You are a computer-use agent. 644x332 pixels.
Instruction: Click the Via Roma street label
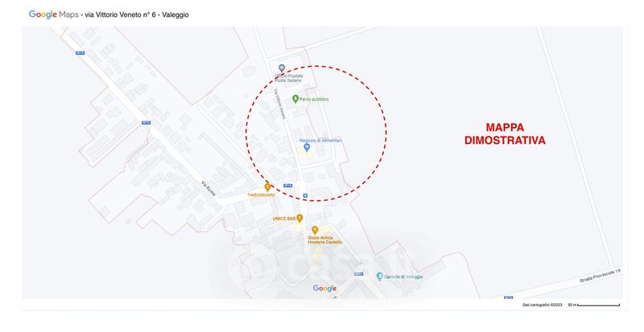pyautogui.click(x=208, y=188)
